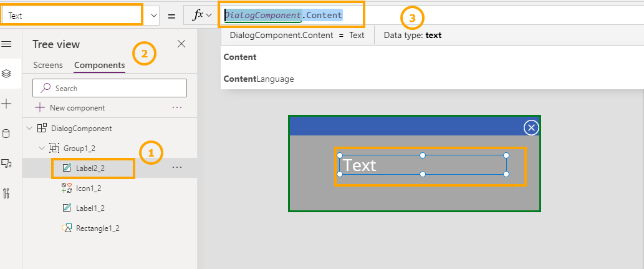Viewport: 644px width, 269px height.
Task: Click the circled X close icon on canvas
Action: tap(531, 127)
